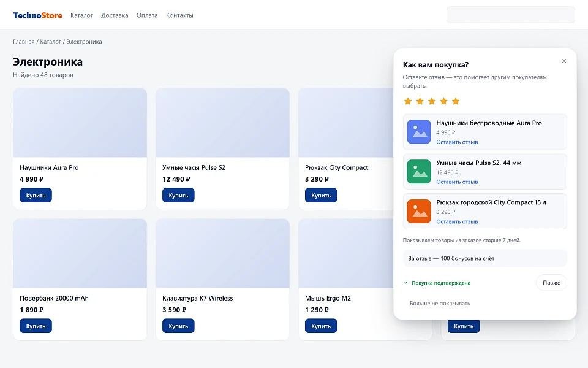588x368 pixels.
Task: Give five stars using last star
Action: (x=456, y=101)
